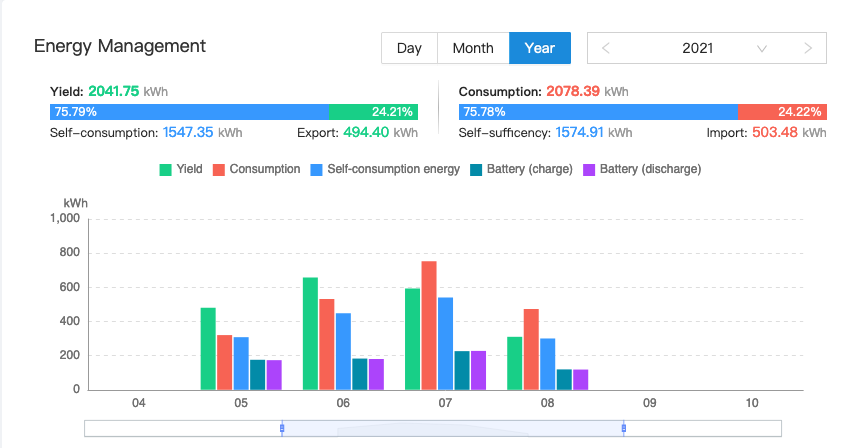Click the red Consumption bar for month 07
This screenshot has height=448, width=854.
429,325
